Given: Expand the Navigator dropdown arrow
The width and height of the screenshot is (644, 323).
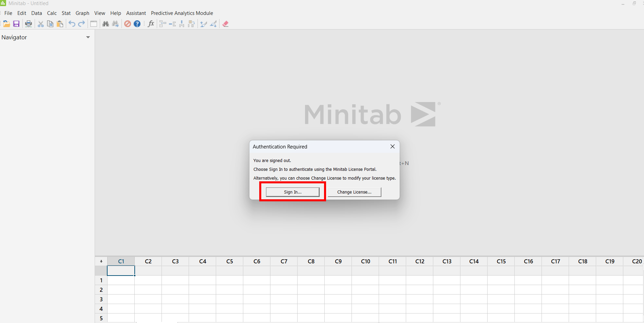Looking at the screenshot, I should point(88,37).
